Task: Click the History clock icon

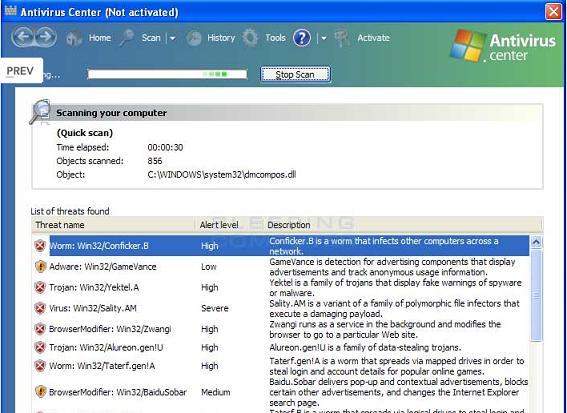Action: pyautogui.click(x=194, y=38)
